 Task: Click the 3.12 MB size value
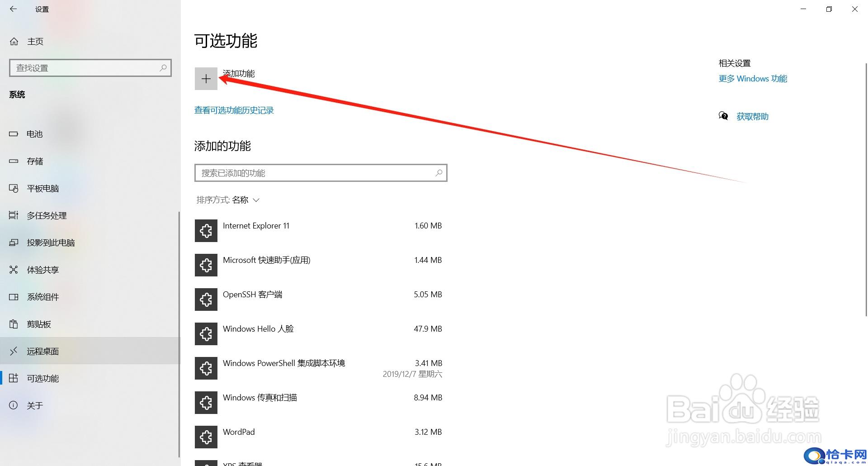coord(428,432)
